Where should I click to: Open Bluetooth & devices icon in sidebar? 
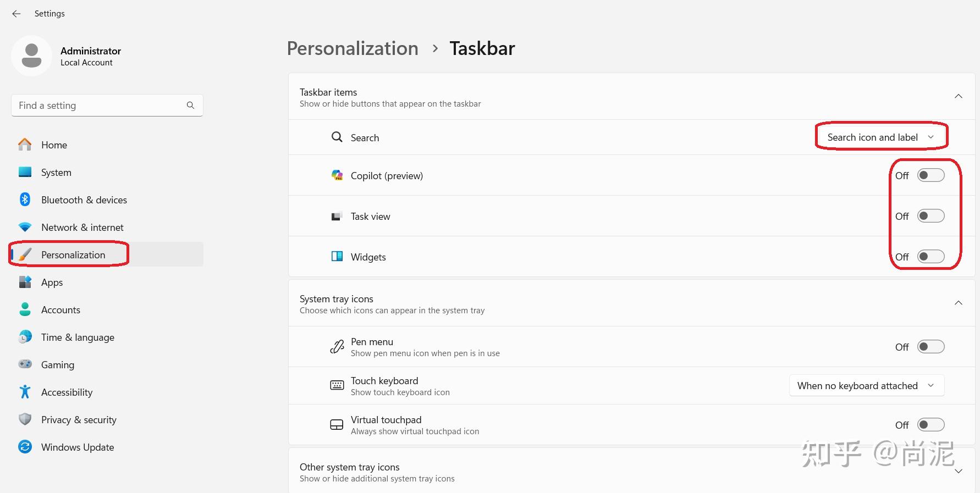pyautogui.click(x=25, y=200)
